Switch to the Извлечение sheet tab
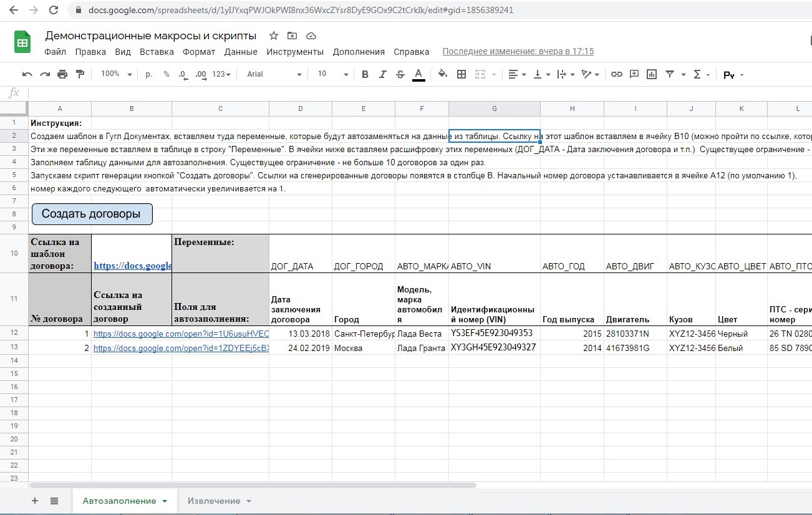The image size is (812, 515). pos(214,501)
